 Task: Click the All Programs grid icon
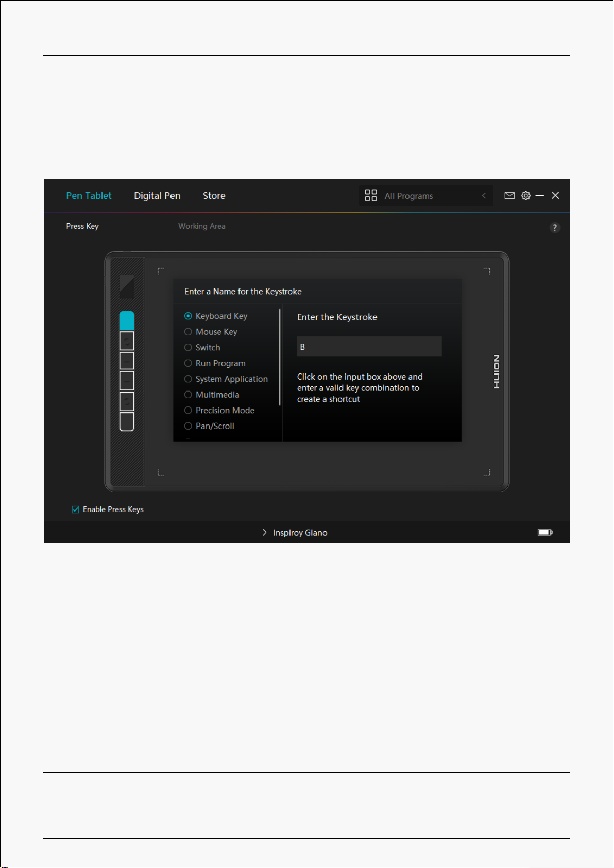[371, 196]
